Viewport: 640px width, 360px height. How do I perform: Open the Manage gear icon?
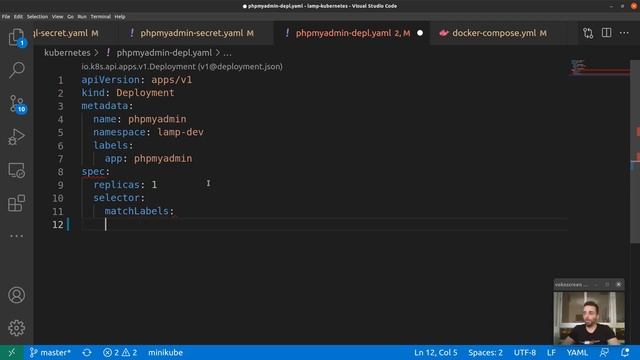click(16, 328)
